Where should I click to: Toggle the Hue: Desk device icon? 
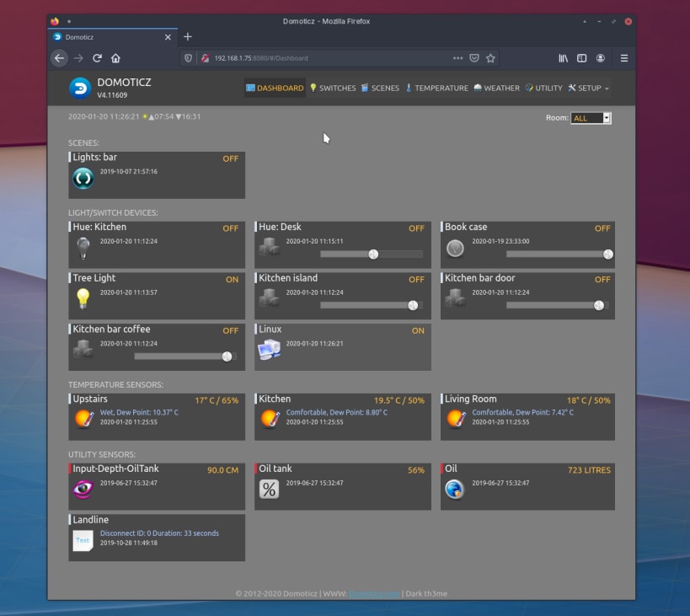269,247
